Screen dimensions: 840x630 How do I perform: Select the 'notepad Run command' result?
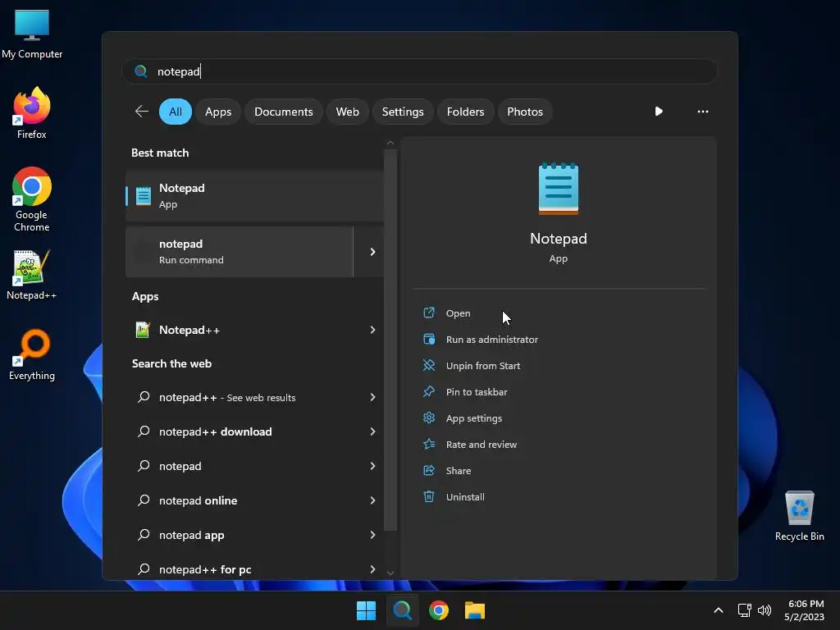click(x=240, y=252)
